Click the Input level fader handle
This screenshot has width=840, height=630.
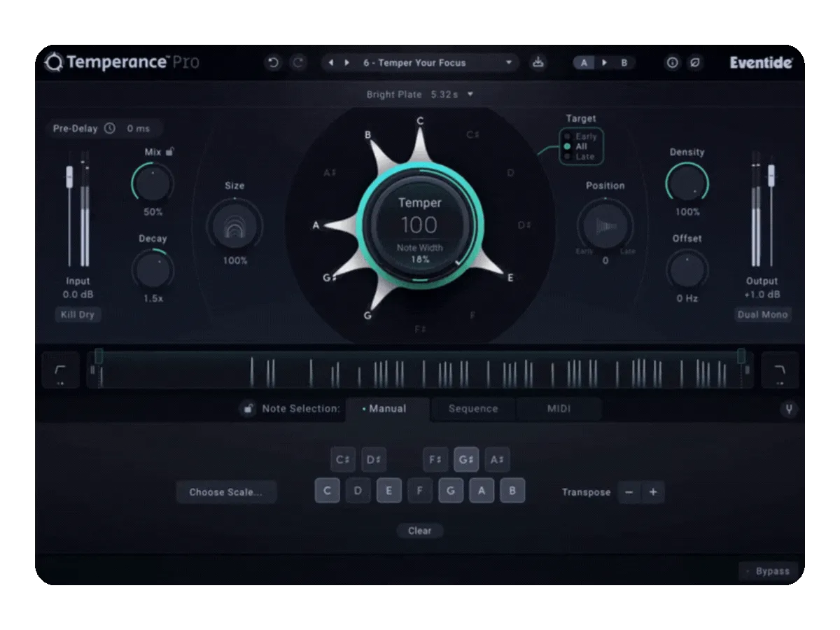click(x=69, y=176)
